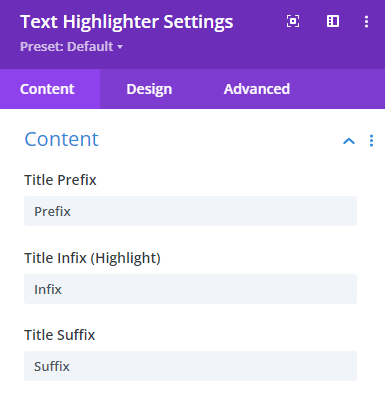
Task: Open the Advanced tab
Action: (257, 89)
